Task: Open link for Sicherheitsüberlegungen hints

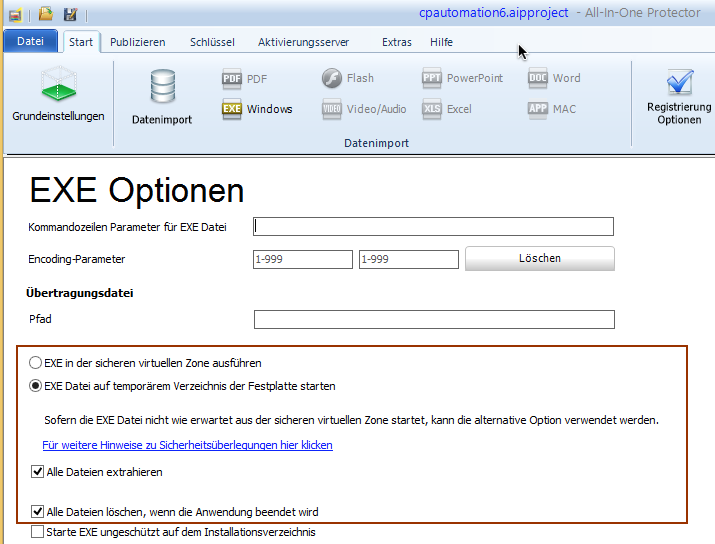Action: tap(187, 445)
